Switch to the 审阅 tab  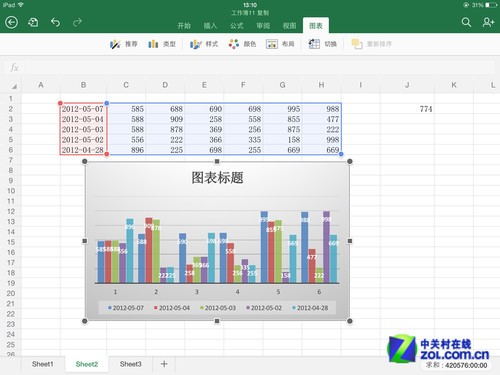coord(263,26)
